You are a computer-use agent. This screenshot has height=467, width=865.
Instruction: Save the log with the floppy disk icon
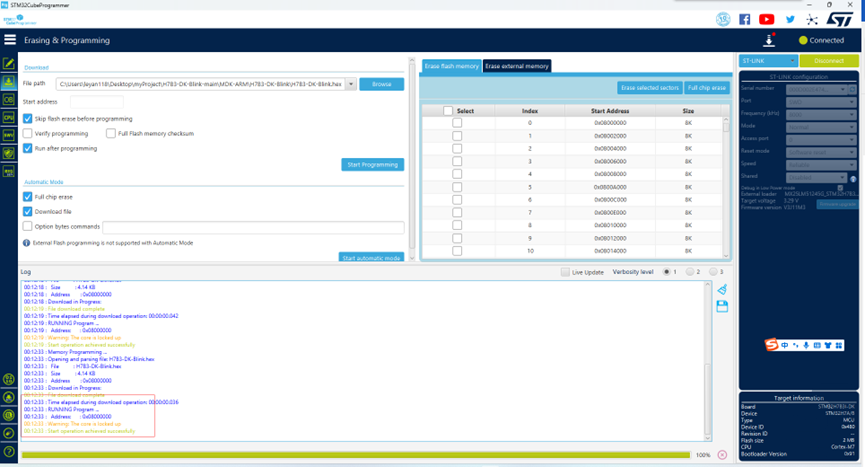coord(722,306)
